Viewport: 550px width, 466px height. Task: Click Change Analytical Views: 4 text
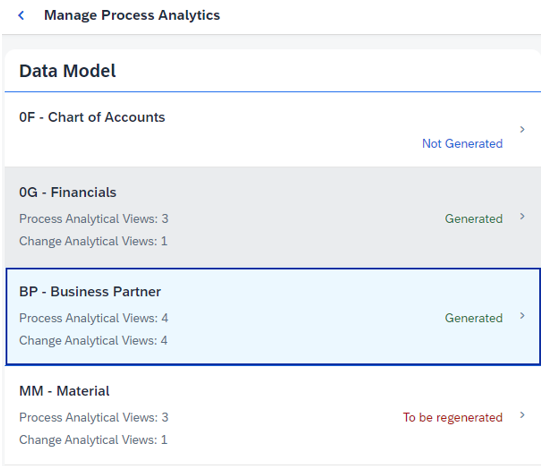pyautogui.click(x=93, y=340)
